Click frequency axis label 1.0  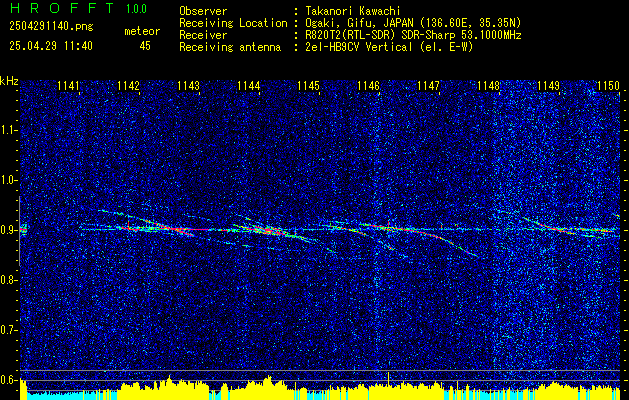point(8,181)
